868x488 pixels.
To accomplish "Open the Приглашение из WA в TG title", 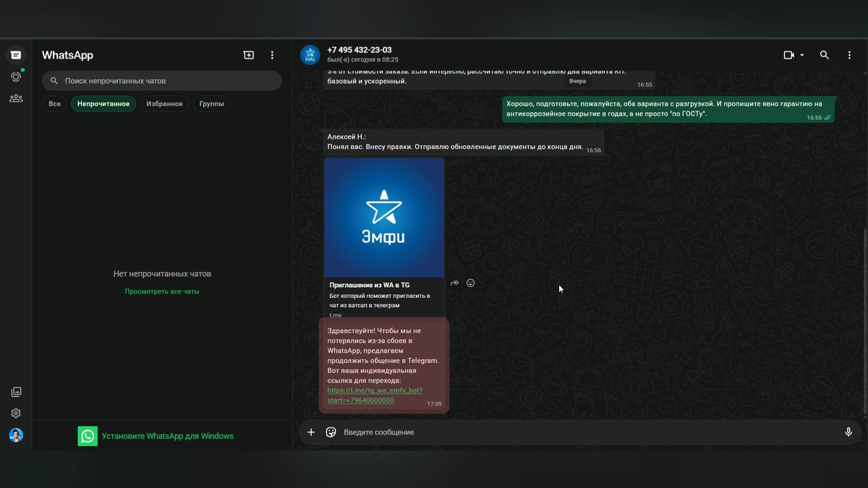I will click(370, 286).
